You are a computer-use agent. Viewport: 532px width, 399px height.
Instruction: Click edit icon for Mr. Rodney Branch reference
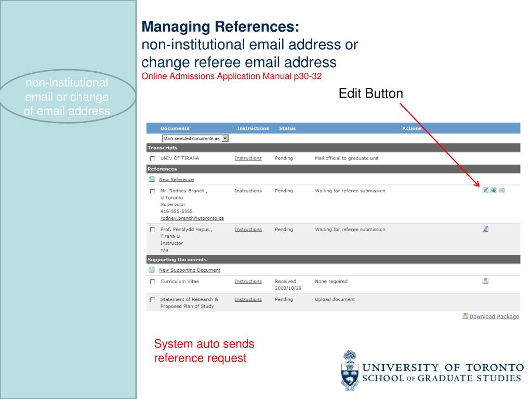coord(486,190)
